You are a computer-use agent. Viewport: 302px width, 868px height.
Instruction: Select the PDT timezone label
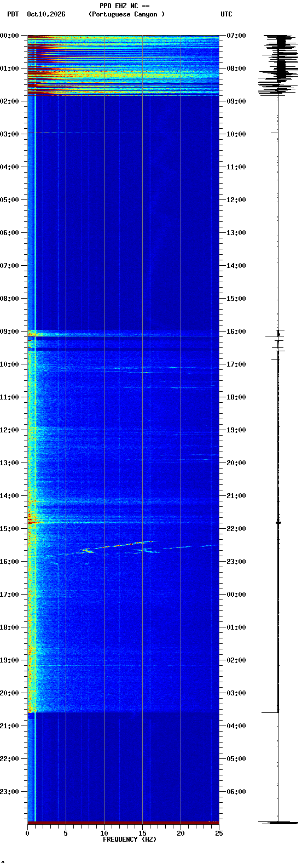[13, 14]
